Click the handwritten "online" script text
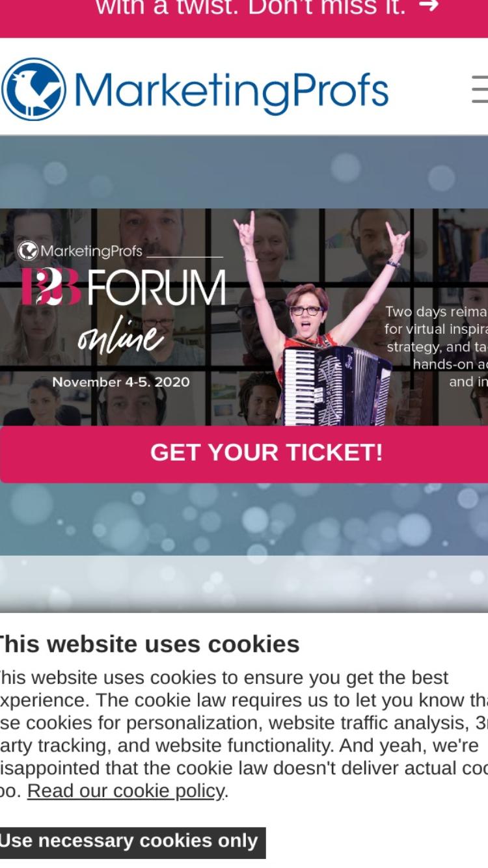Viewport: 488px width, 868px height. coord(121,336)
